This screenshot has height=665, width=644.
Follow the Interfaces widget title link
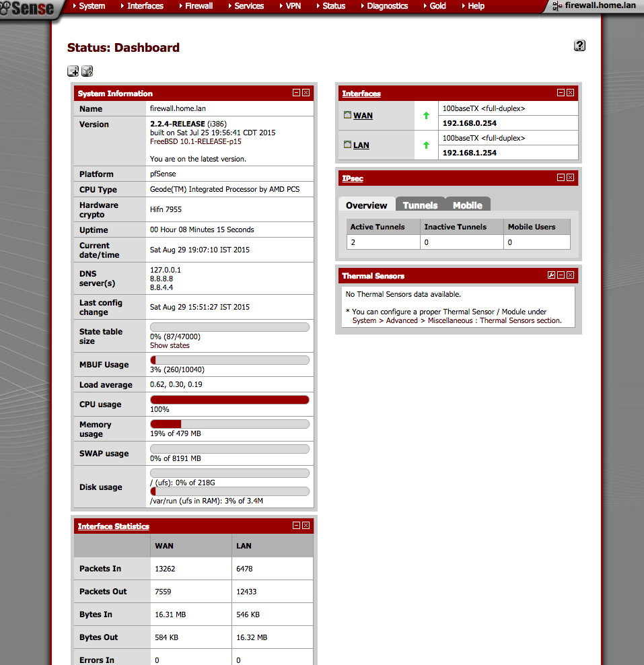point(361,94)
